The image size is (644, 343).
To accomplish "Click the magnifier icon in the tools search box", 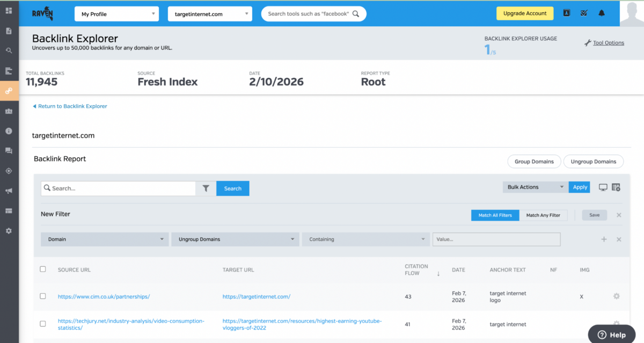I will point(356,14).
